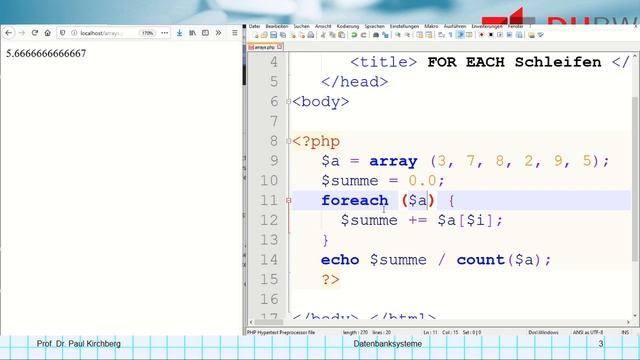
Task: Click the Zoom Out icon in Notepad++
Action: (x=408, y=35)
